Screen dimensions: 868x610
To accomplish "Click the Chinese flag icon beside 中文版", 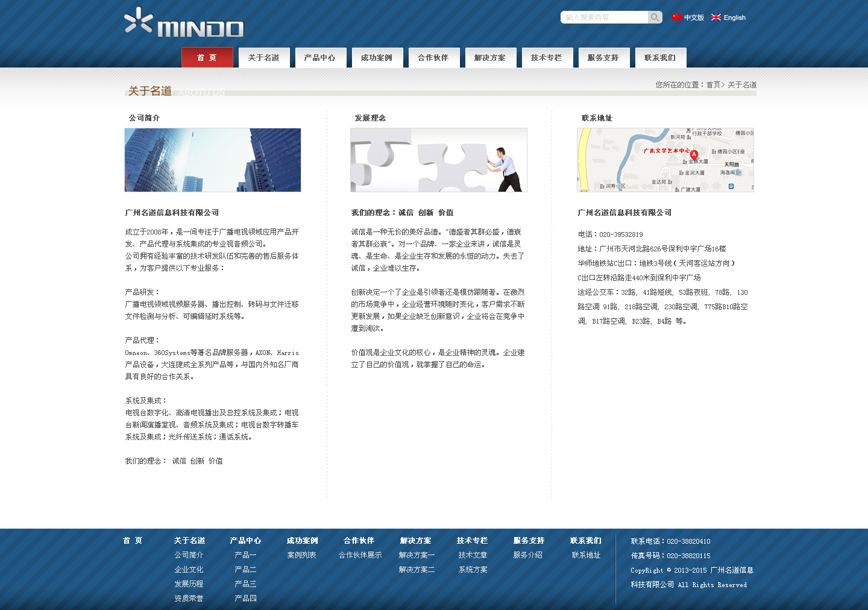I will tap(676, 17).
